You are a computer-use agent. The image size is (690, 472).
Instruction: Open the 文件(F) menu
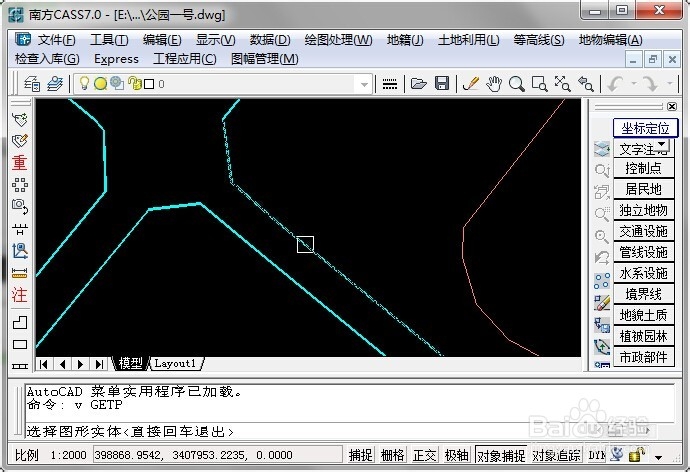(x=56, y=40)
